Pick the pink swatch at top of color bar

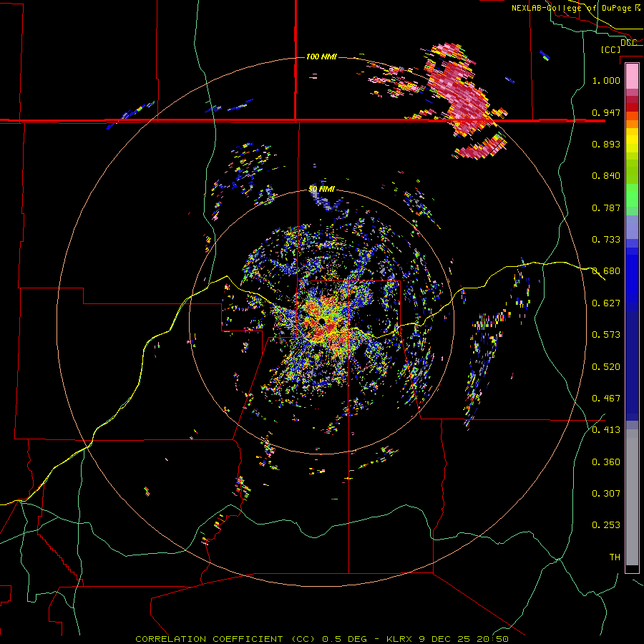coord(632,76)
